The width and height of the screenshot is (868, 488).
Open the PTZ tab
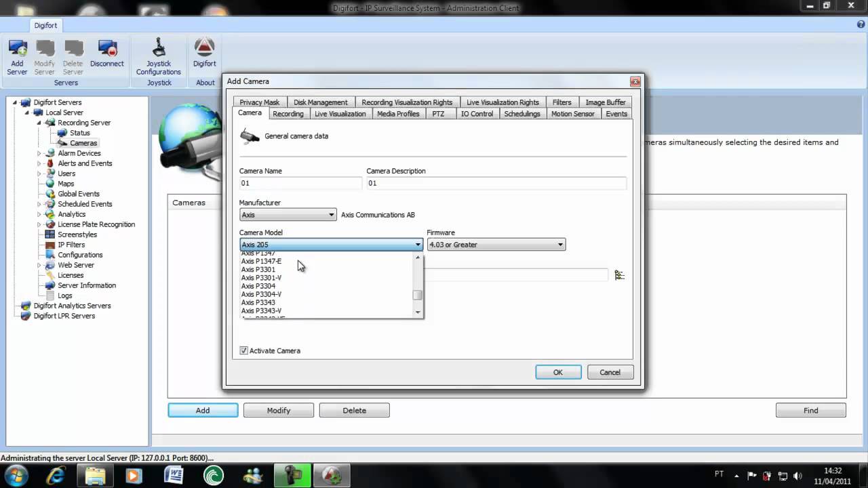click(x=438, y=114)
